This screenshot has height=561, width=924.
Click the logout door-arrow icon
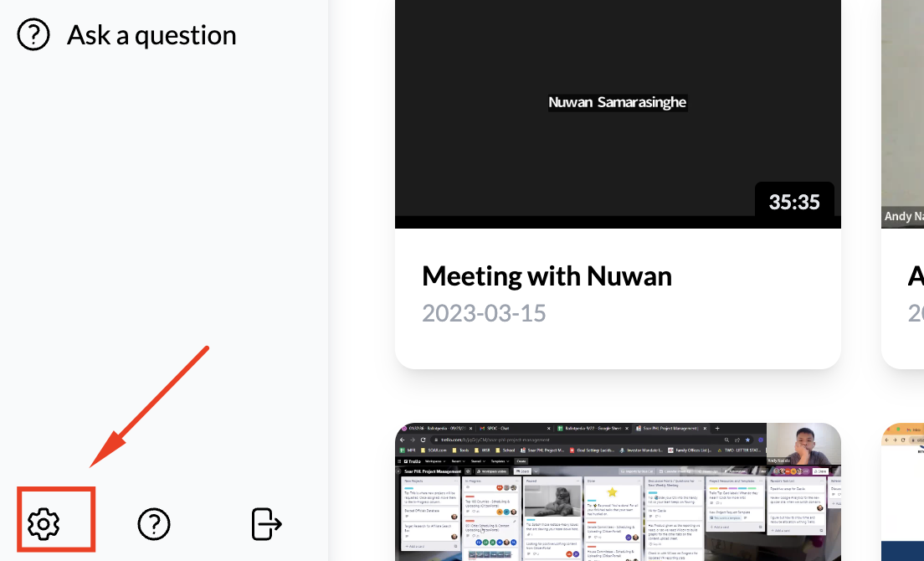click(266, 524)
